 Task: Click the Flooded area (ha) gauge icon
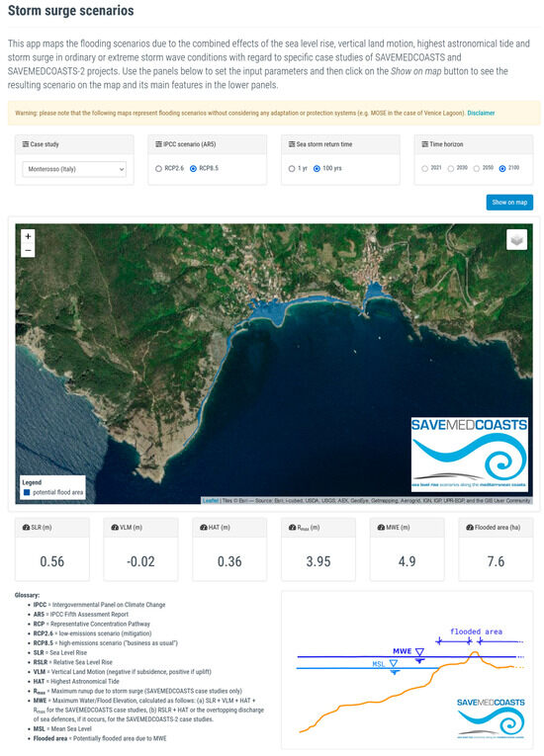click(x=470, y=528)
